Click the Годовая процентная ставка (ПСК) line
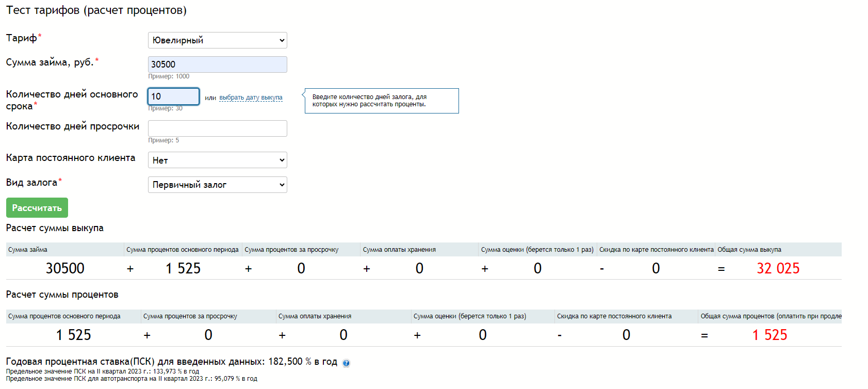This screenshot has height=389, width=868. (x=171, y=362)
